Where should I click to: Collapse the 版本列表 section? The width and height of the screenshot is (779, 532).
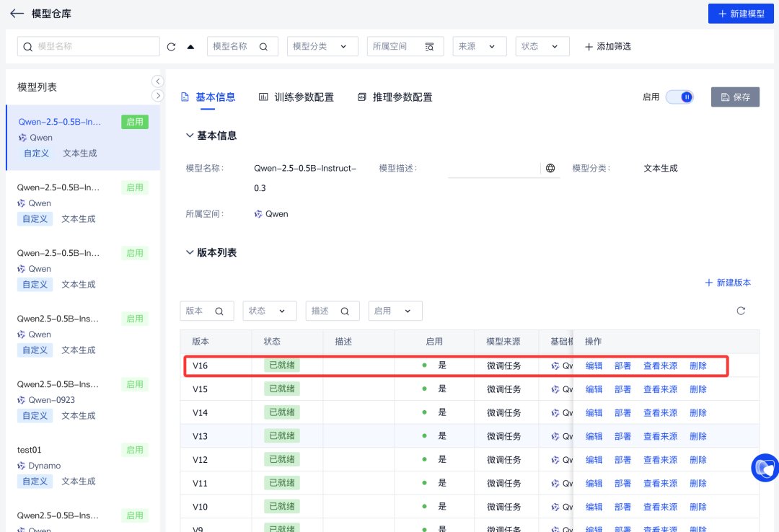point(189,252)
